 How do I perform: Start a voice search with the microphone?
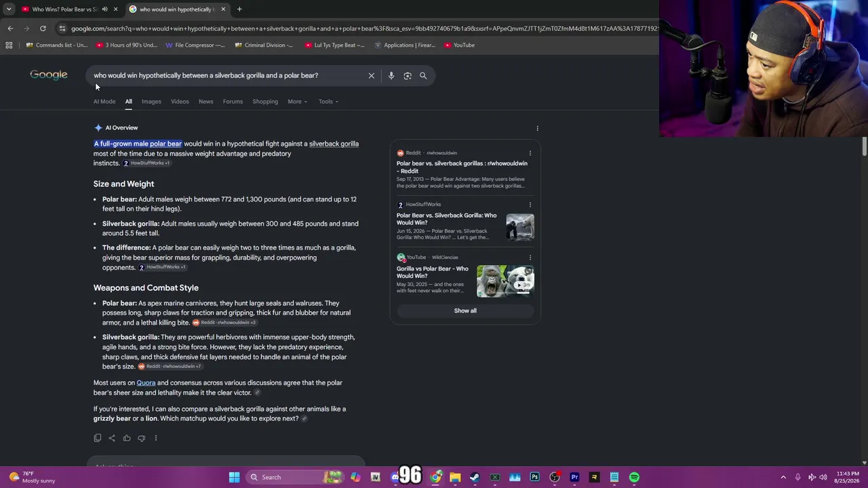pos(391,76)
